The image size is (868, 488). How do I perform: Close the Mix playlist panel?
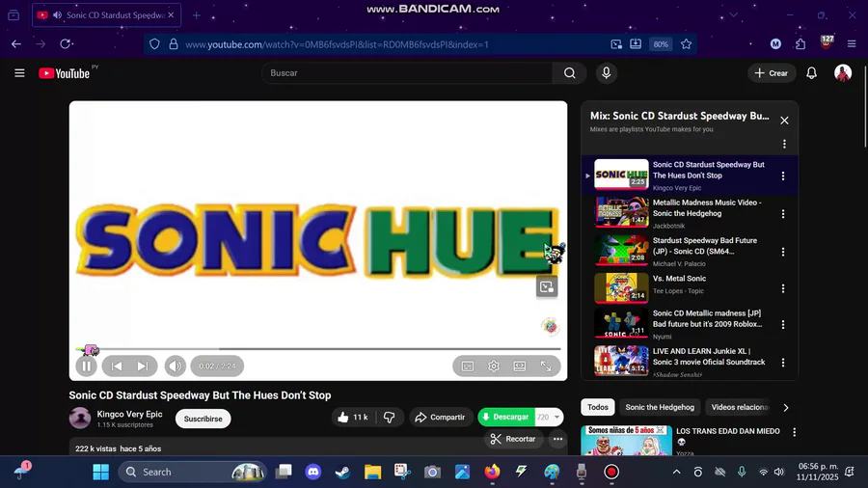[x=784, y=121]
